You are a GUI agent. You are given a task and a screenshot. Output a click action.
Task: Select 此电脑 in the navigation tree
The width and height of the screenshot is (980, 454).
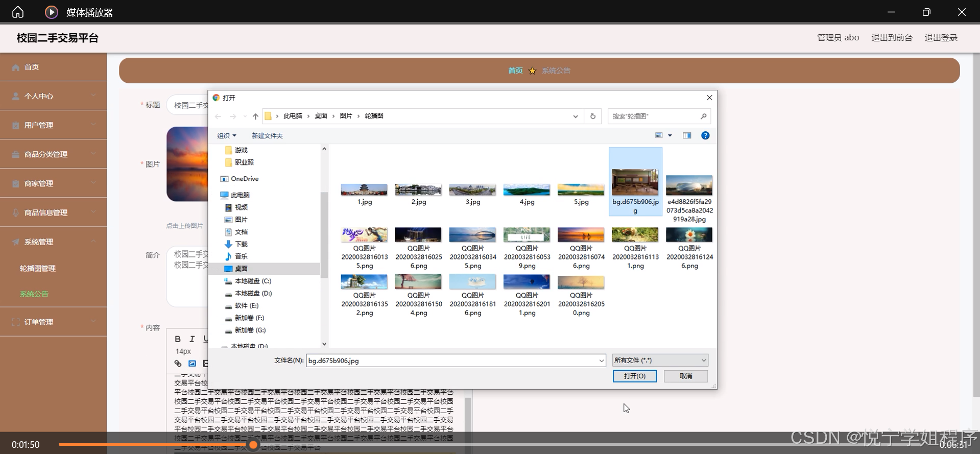pyautogui.click(x=235, y=195)
